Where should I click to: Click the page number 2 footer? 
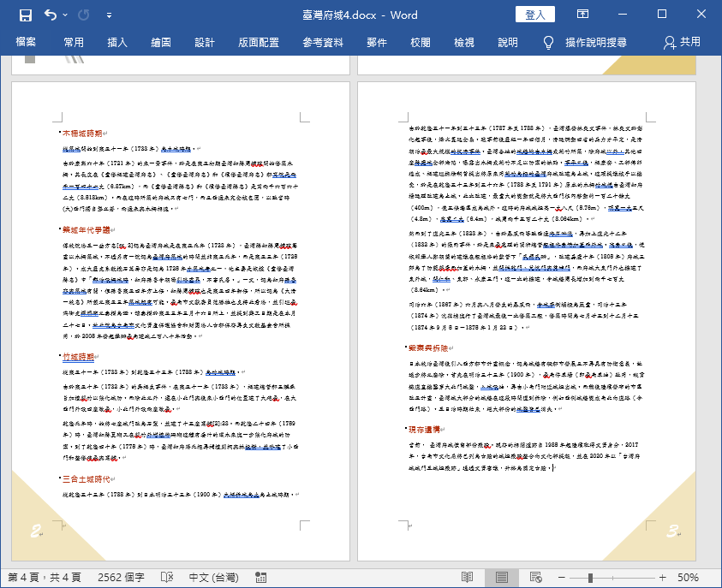36,531
